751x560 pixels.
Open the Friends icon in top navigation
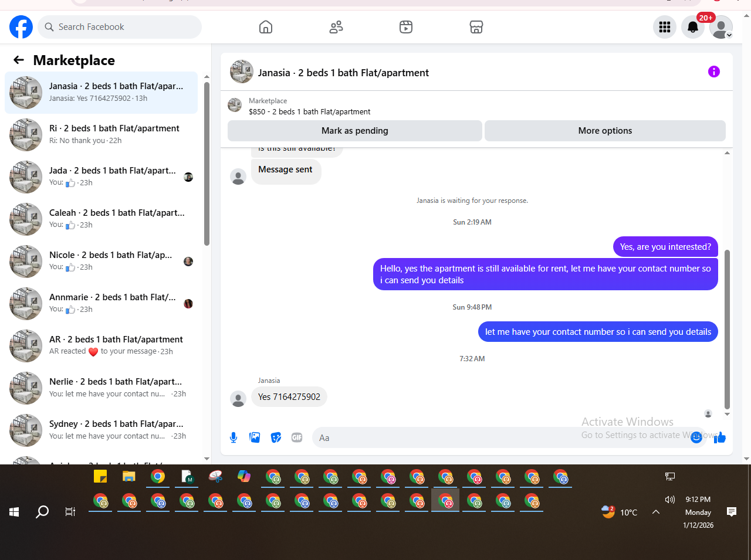pyautogui.click(x=336, y=27)
